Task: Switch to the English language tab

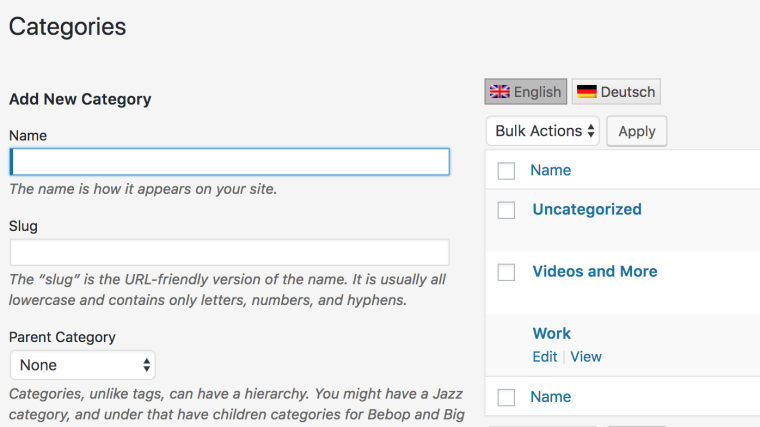Action: pos(526,92)
